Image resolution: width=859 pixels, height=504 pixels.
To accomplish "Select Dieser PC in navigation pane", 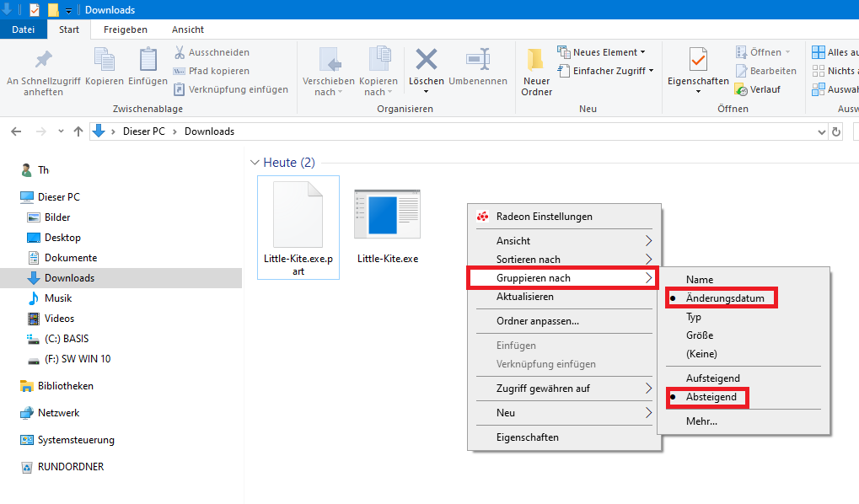I will 50,196.
